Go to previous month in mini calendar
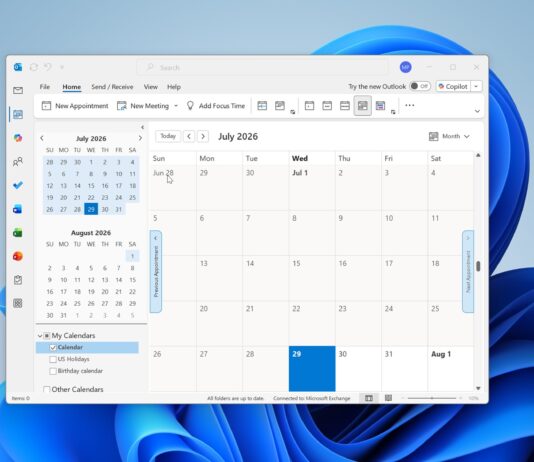 (42, 138)
